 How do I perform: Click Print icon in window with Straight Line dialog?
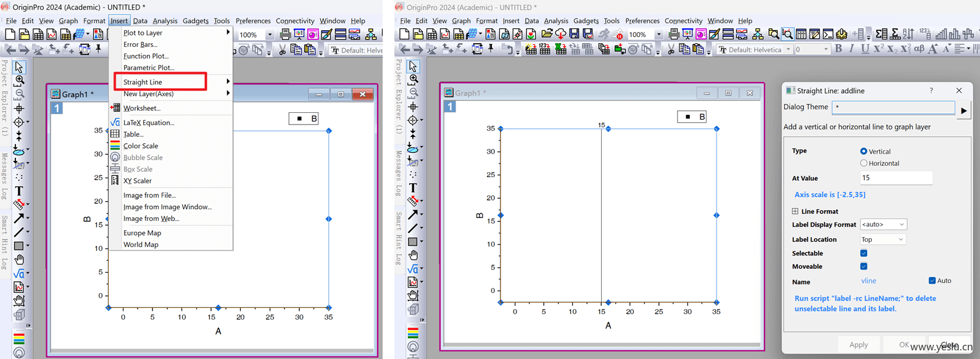pos(674,34)
